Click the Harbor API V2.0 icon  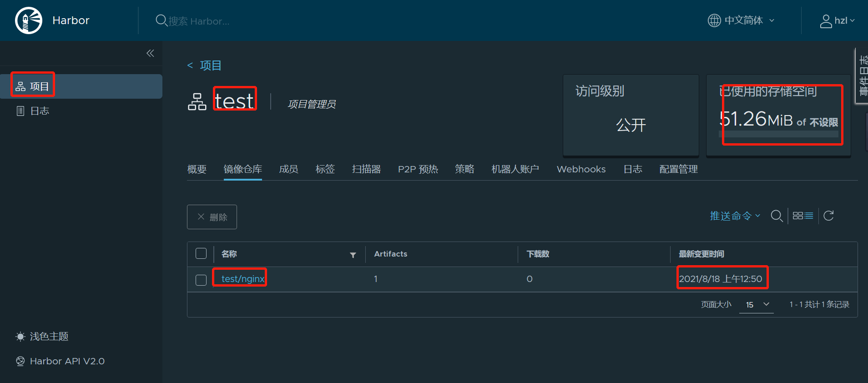(20, 361)
